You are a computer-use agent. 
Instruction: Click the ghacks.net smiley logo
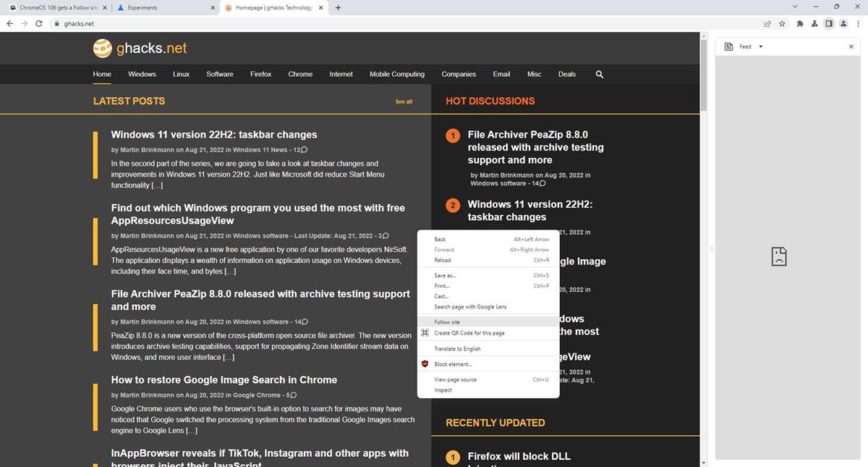(x=101, y=48)
